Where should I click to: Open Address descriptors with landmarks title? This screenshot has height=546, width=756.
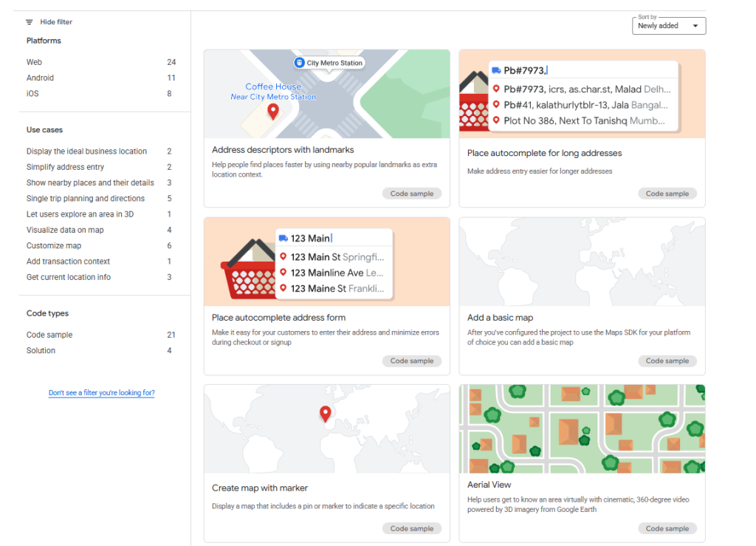(283, 150)
